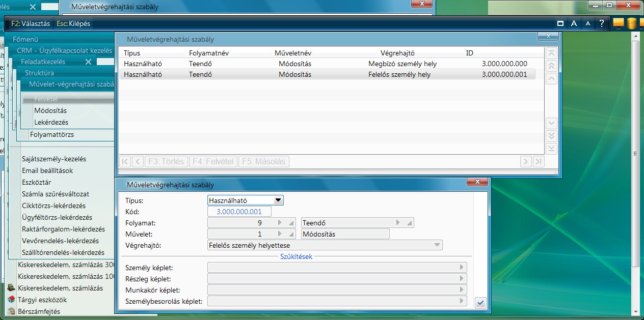Open Ügyféltörzs-lekérdezés menu entry

[57, 217]
